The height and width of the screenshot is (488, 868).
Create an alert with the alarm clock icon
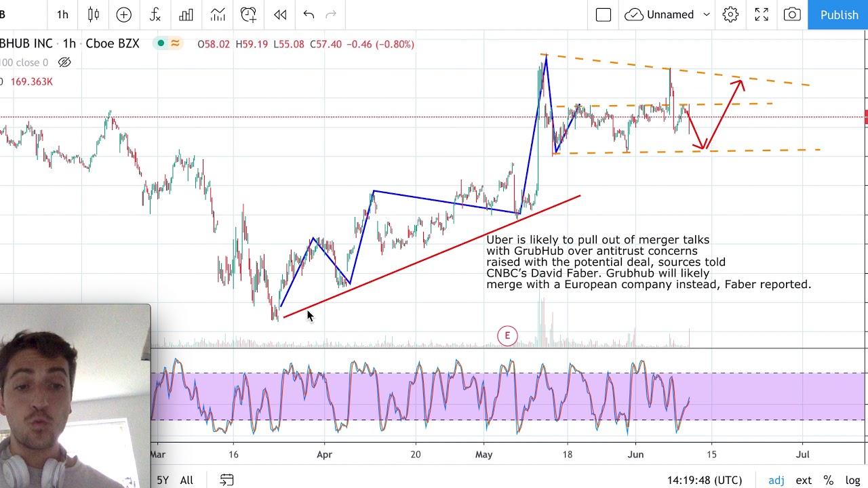[248, 14]
